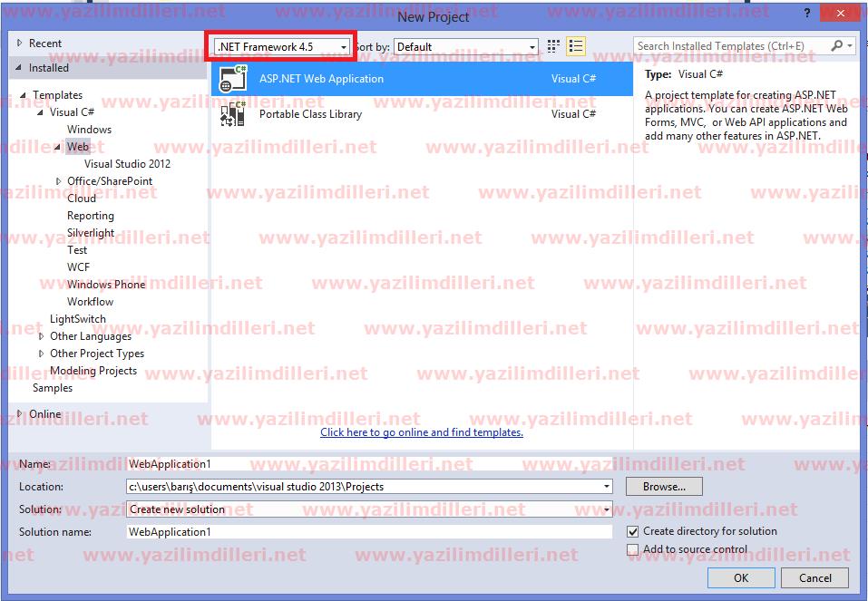Select the Reporting category
The width and height of the screenshot is (868, 601).
(90, 215)
